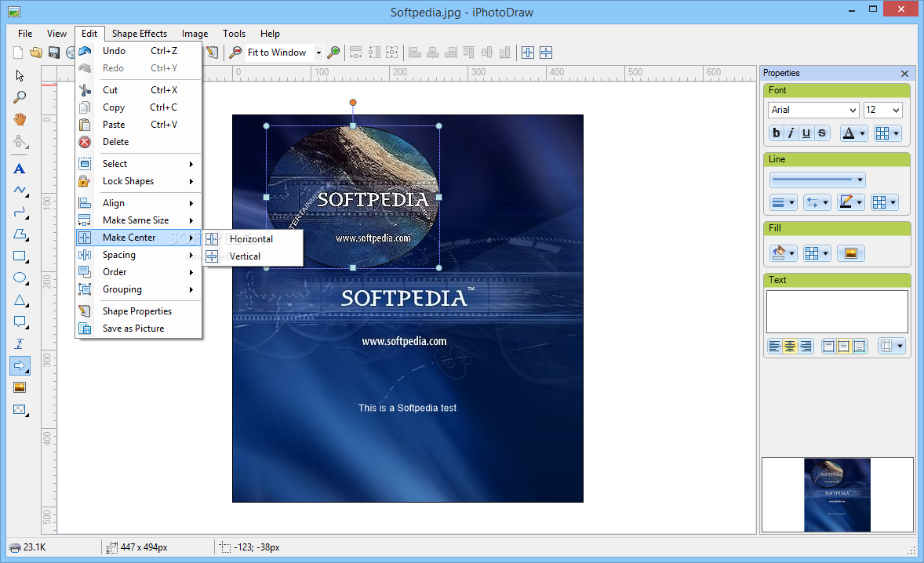Set text alignment to left

pyautogui.click(x=774, y=347)
